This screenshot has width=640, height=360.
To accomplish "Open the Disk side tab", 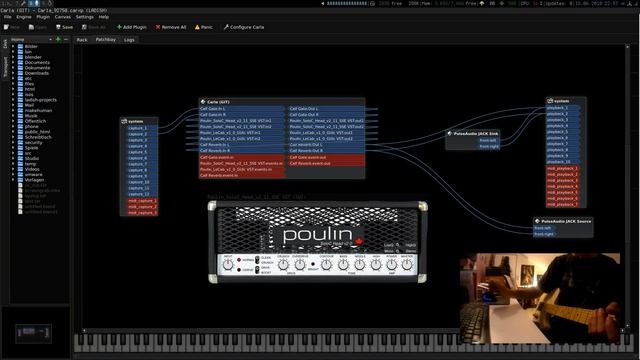I will (5, 44).
